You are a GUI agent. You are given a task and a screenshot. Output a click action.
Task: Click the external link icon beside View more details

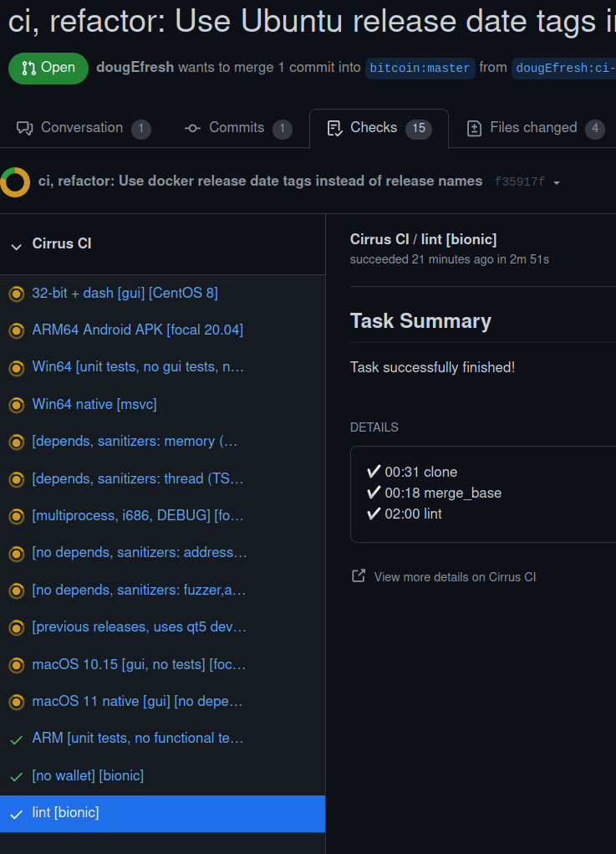point(359,575)
